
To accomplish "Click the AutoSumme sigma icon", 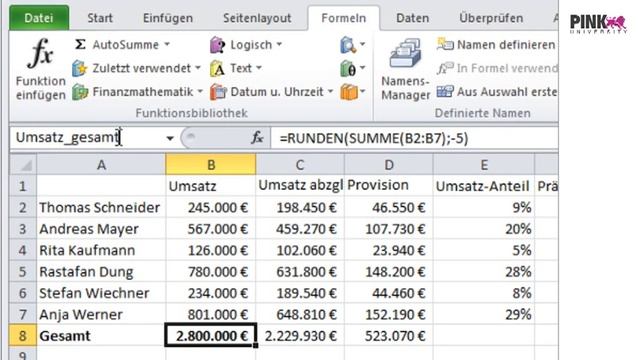I will tap(80, 44).
